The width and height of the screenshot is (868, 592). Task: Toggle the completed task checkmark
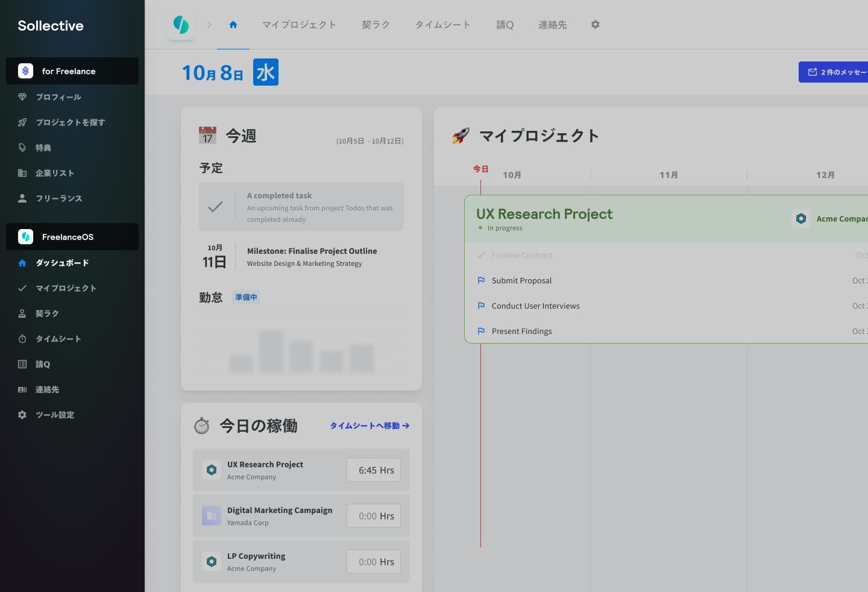click(215, 207)
